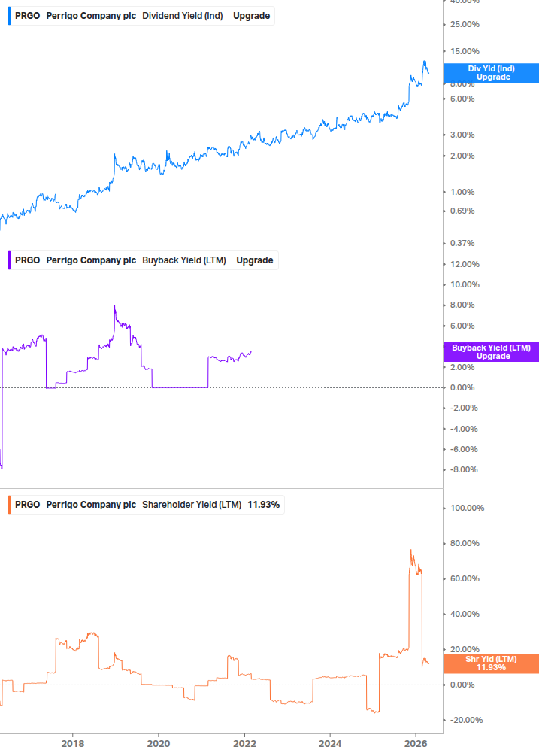The width and height of the screenshot is (539, 756).
Task: Click Upgrade on the Dividend Yield chart
Action: (x=251, y=15)
